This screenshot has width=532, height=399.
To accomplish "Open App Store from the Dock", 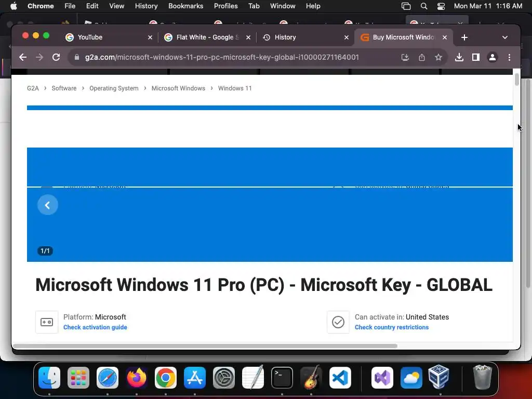I will click(x=195, y=378).
